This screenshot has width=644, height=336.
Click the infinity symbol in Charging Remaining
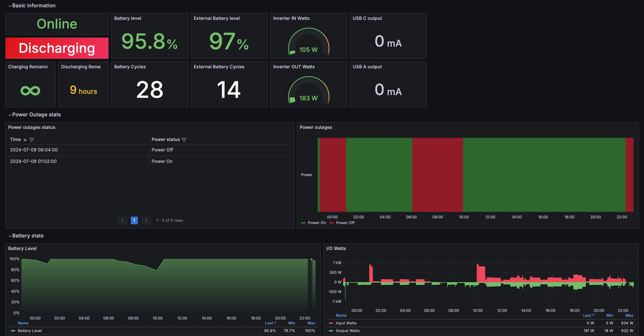(30, 90)
